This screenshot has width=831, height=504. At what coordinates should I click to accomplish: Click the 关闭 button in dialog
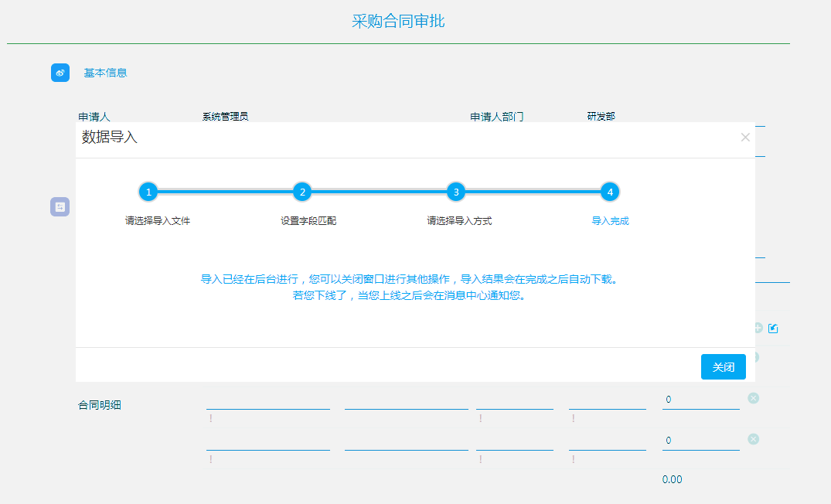point(723,367)
